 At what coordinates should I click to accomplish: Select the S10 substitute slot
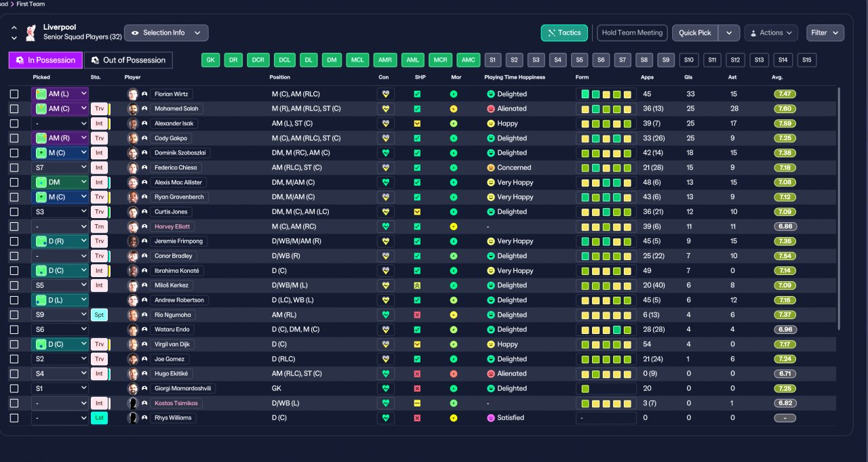[x=690, y=60]
